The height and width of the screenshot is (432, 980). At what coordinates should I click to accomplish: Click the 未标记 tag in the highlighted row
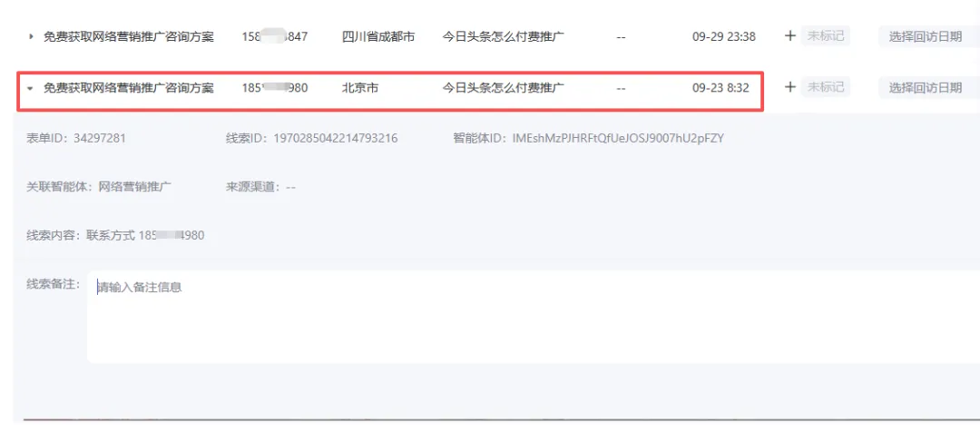(x=826, y=87)
